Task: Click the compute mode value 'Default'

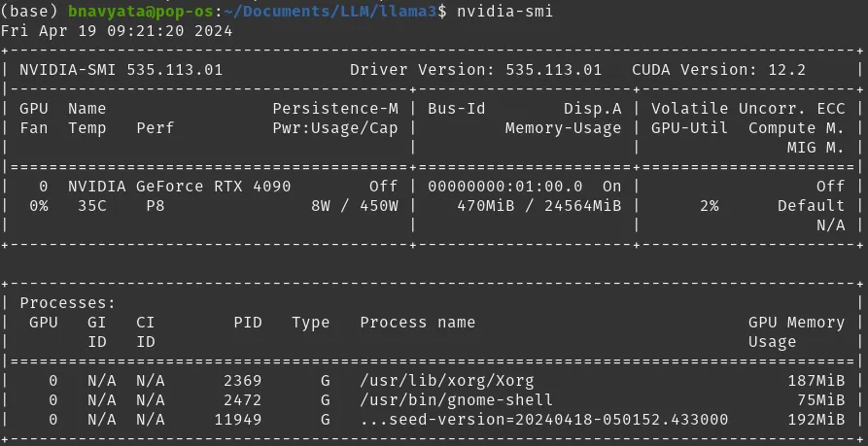Action: pos(811,206)
